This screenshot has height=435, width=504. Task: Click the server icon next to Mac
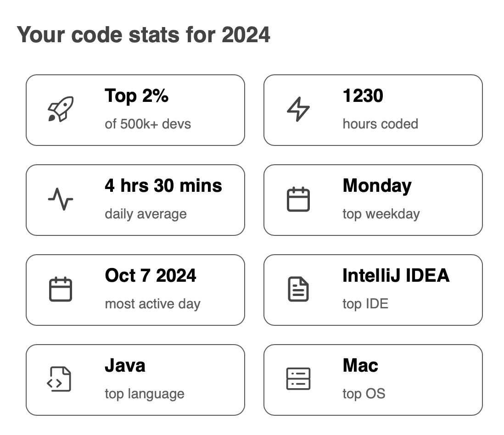[298, 379]
